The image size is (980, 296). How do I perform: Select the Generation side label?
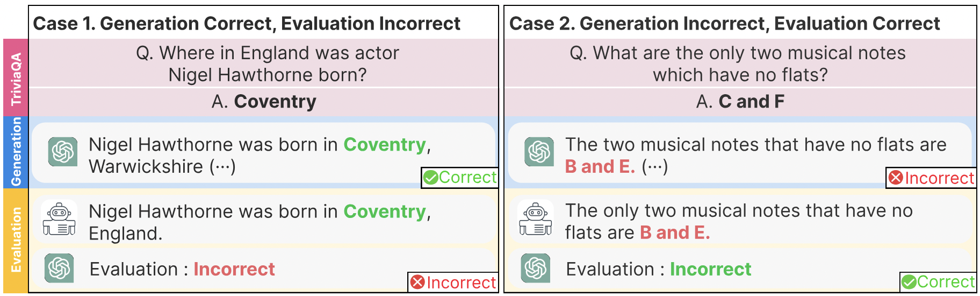tap(16, 152)
